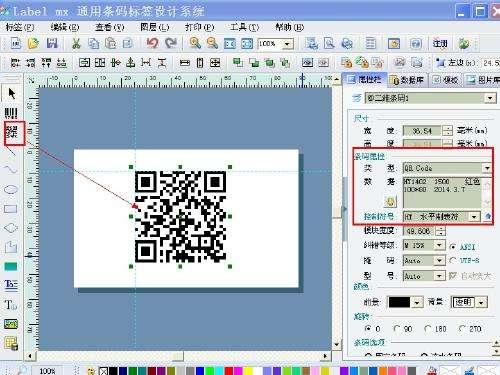Pick the red color swatch in palette
Image resolution: width=500 pixels, height=375 pixels.
coord(228,371)
